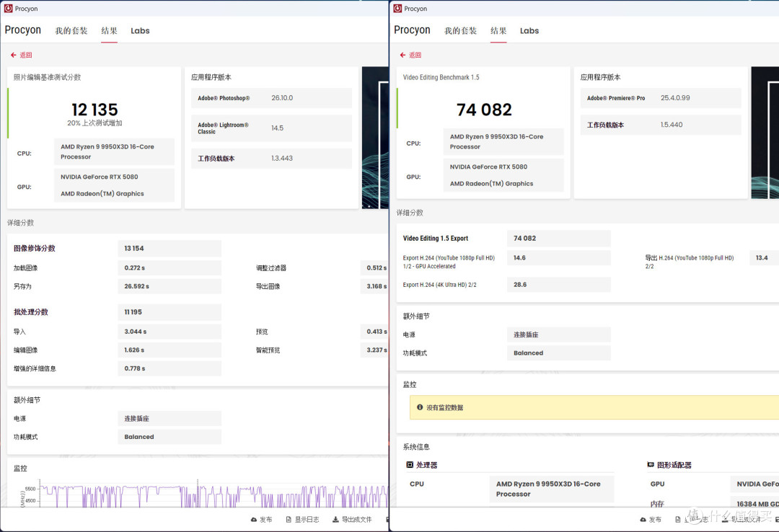
Task: Click 发布 publish button in left window
Action: tap(261, 519)
